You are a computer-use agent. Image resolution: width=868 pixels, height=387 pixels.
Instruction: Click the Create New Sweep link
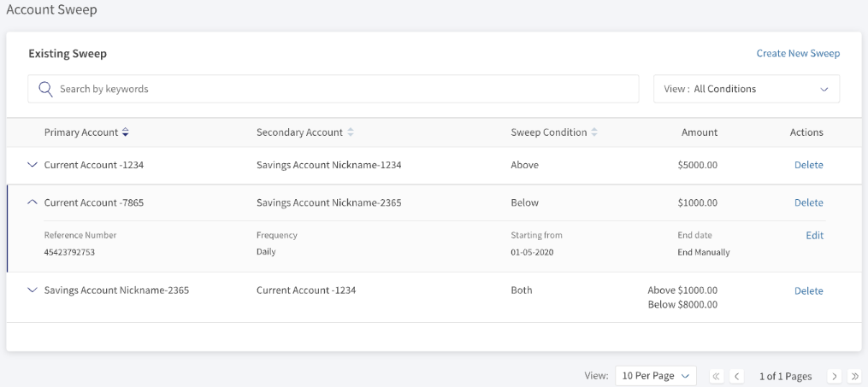[x=798, y=54]
